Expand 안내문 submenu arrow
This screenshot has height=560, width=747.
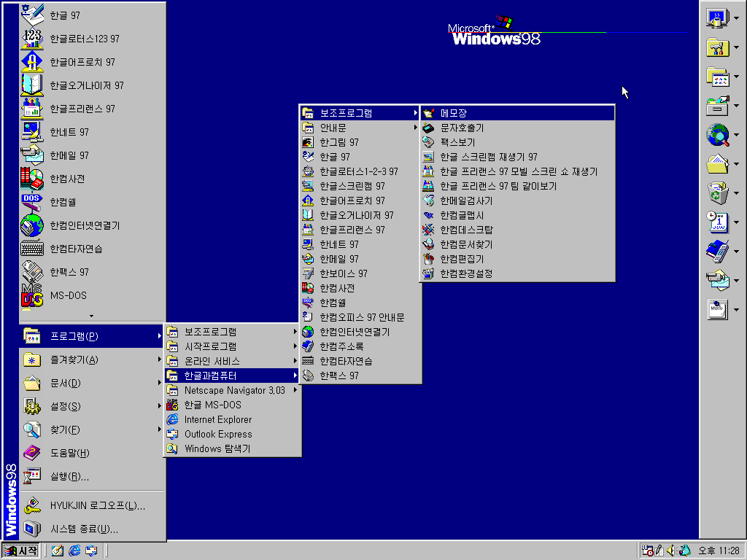(x=415, y=128)
